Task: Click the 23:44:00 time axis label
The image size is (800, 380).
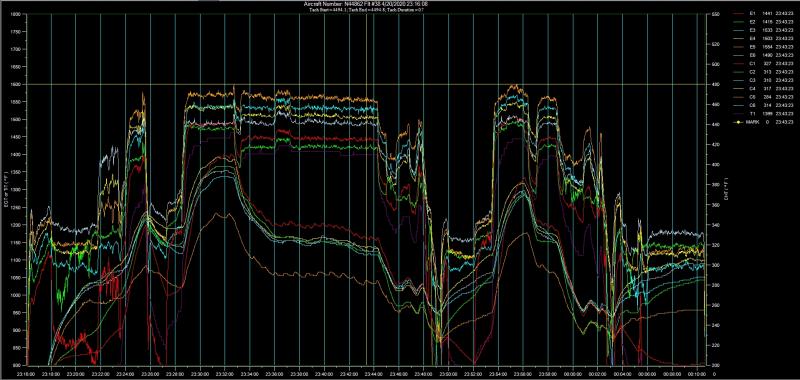Action: pyautogui.click(x=373, y=374)
